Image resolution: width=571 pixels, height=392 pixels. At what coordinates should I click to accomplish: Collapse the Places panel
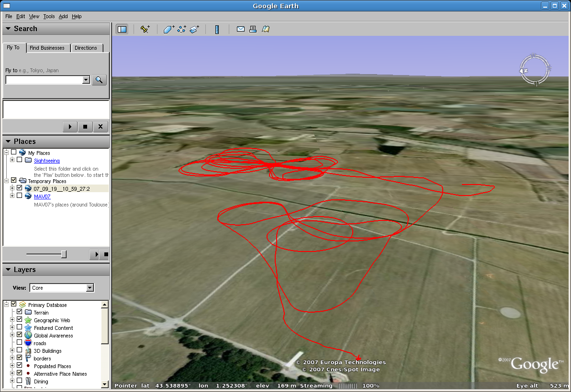[8, 142]
